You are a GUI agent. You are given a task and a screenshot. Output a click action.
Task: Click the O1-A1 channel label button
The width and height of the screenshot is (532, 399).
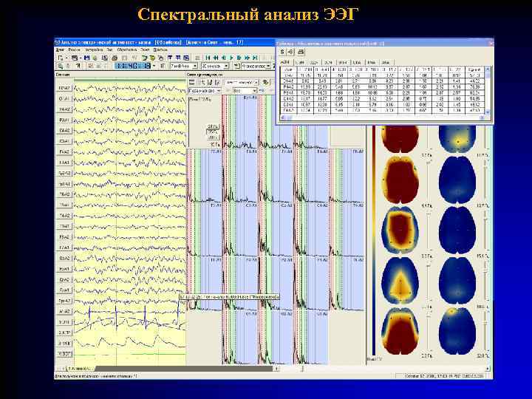click(x=64, y=99)
